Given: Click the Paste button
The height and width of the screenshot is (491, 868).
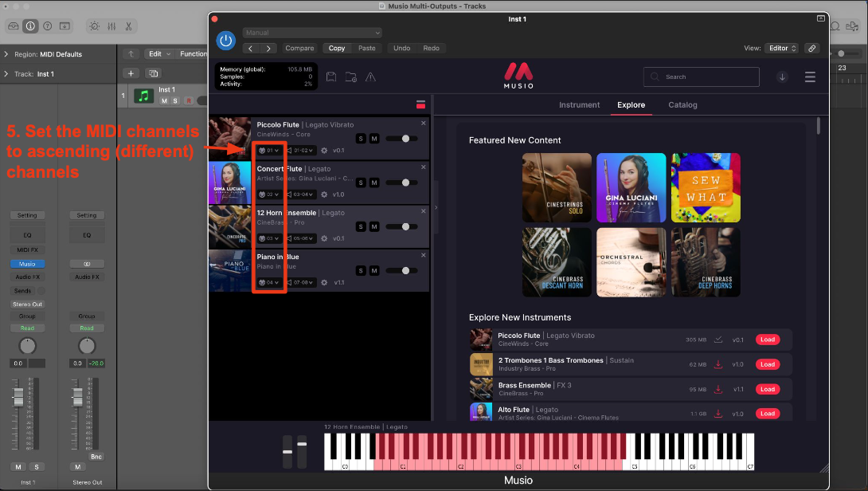Looking at the screenshot, I should click(x=366, y=48).
